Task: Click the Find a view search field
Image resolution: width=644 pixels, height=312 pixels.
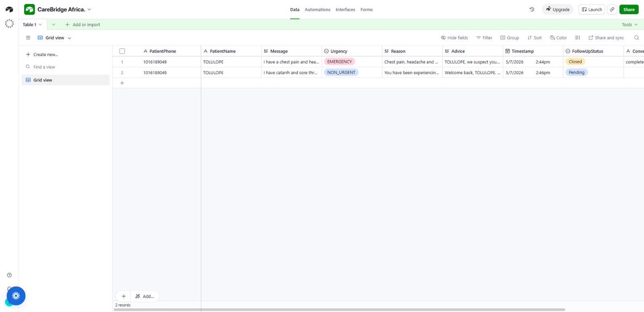Action: [x=65, y=67]
